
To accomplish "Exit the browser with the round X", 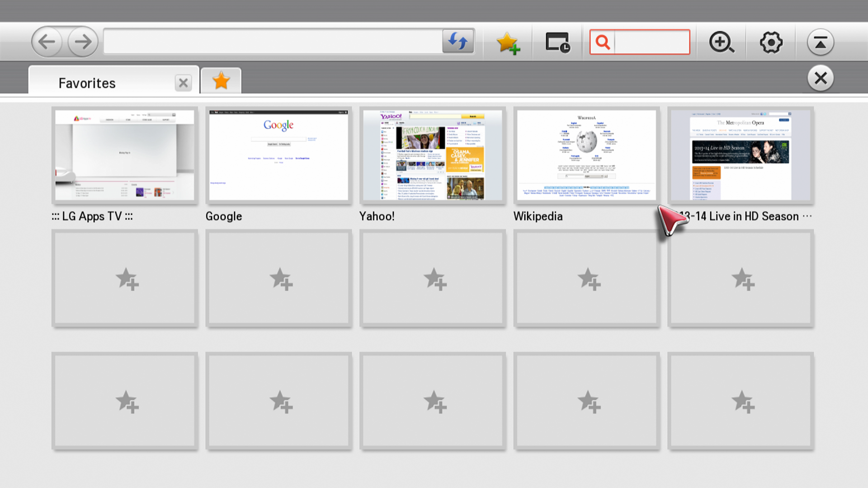I will click(821, 78).
